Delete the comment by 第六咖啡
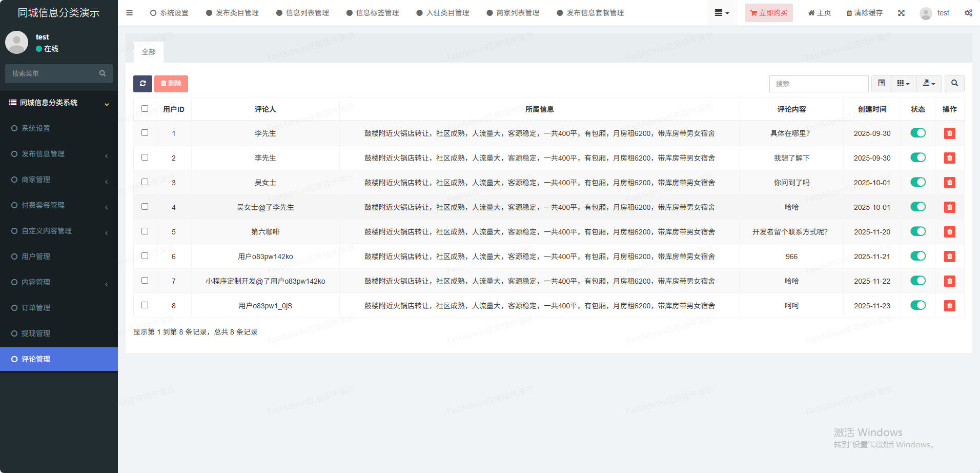 coord(949,232)
